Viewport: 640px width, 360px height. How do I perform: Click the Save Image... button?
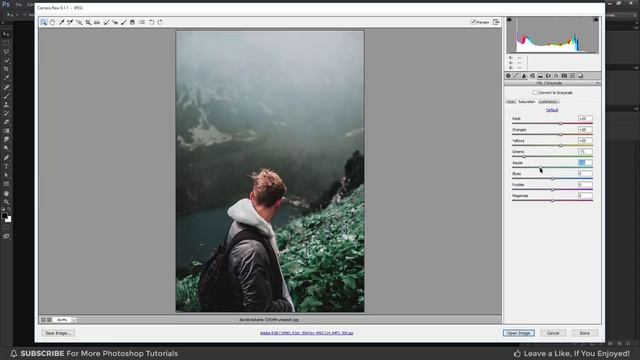[58, 333]
